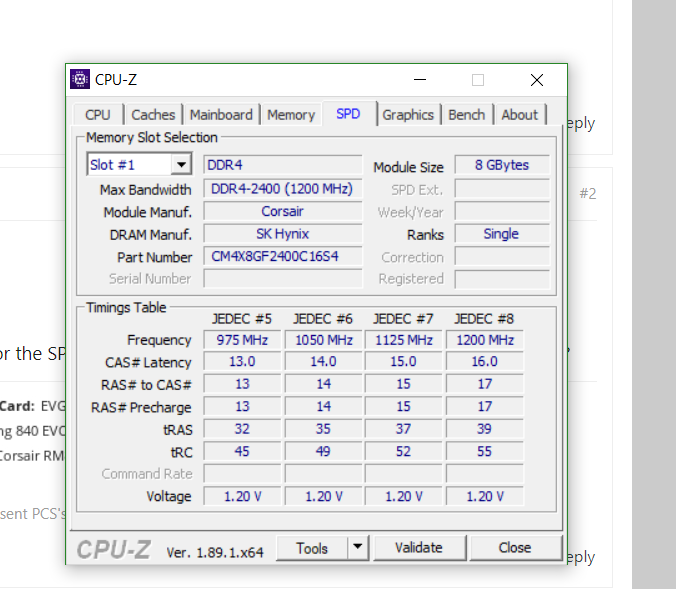Click the tRAS value 35

324,429
